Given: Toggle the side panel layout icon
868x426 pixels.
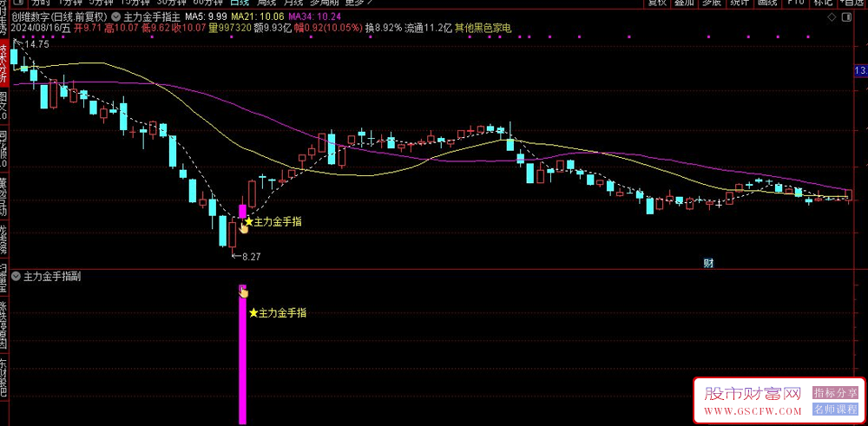Looking at the screenshot, I should click(846, 17).
